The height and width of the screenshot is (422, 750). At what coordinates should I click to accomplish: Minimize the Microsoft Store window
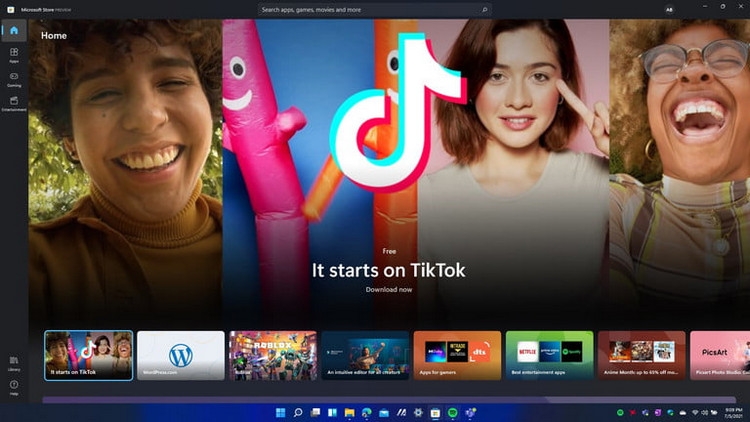click(x=705, y=7)
